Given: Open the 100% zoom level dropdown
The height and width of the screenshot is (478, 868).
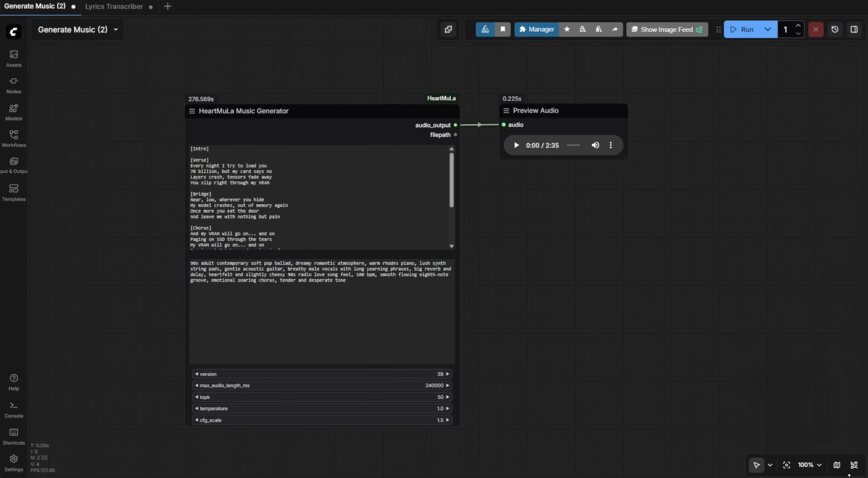Looking at the screenshot, I should tap(810, 465).
